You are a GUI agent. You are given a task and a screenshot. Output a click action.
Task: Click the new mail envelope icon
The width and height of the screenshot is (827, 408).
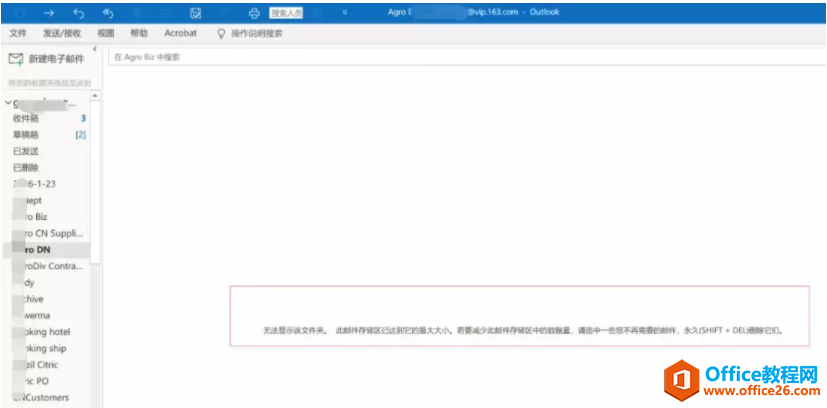pyautogui.click(x=16, y=59)
